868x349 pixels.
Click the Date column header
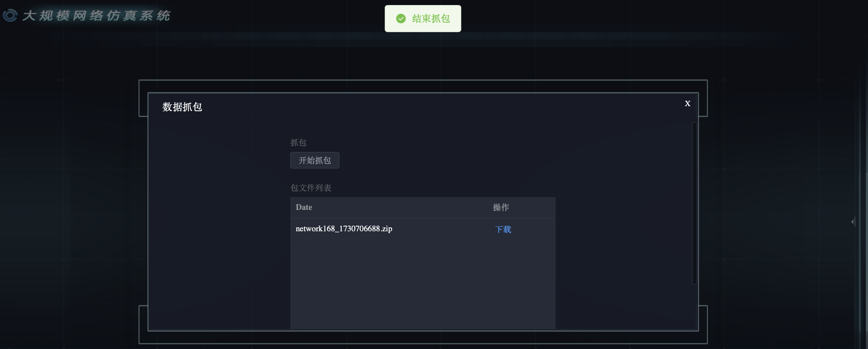tap(304, 207)
